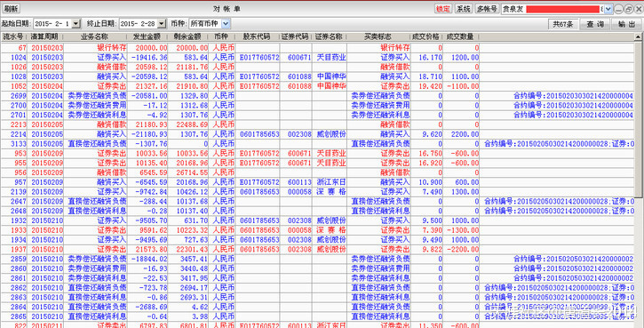The width and height of the screenshot is (644, 328).
Task: Click the 刷新 refresh button
Action: (12, 9)
